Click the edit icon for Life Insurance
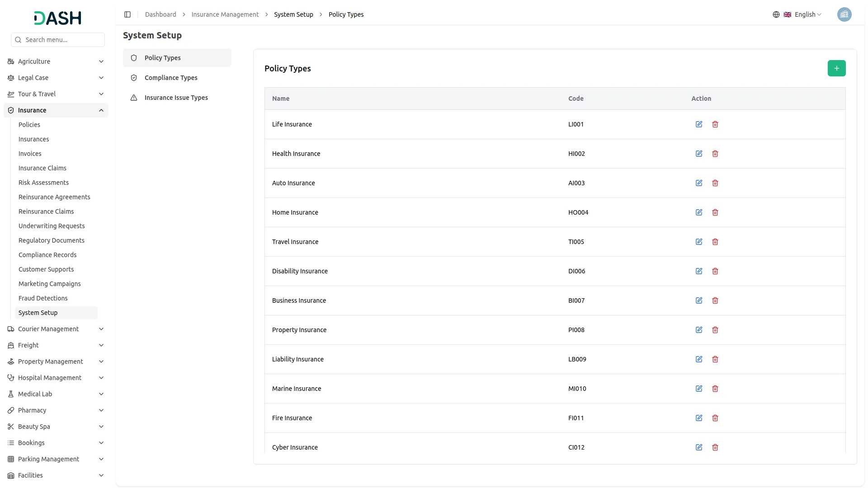This screenshot has height=488, width=868. point(699,124)
